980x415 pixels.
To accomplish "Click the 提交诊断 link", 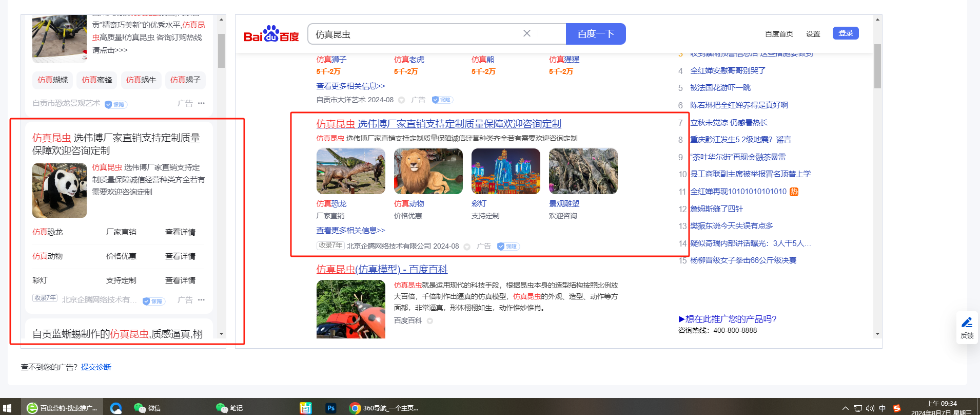I will coord(96,367).
